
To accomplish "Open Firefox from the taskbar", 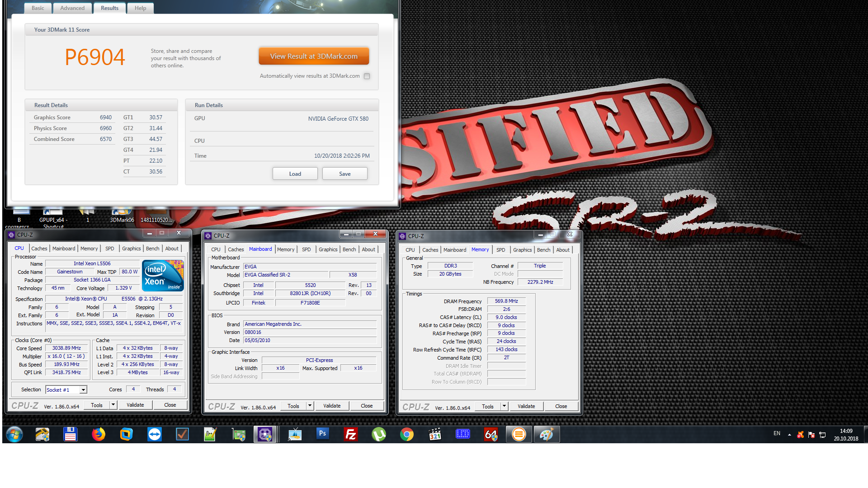I will point(98,435).
